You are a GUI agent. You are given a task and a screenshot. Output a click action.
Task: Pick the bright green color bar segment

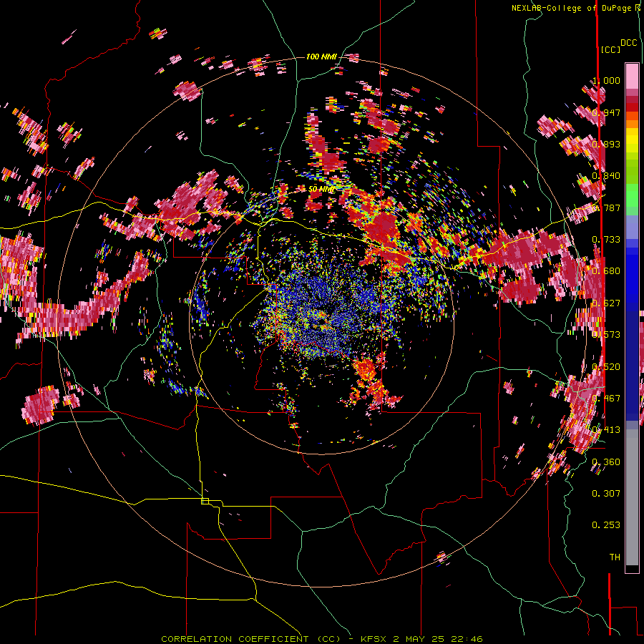632,195
